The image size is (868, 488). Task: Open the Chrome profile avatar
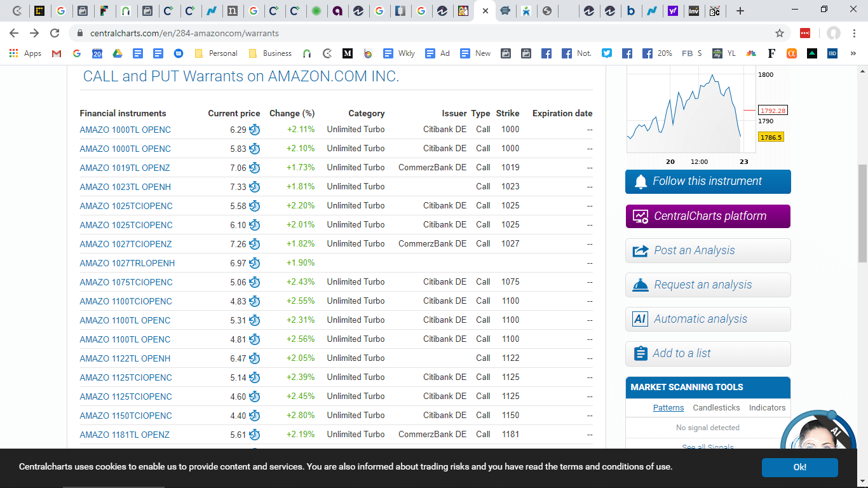click(x=834, y=33)
